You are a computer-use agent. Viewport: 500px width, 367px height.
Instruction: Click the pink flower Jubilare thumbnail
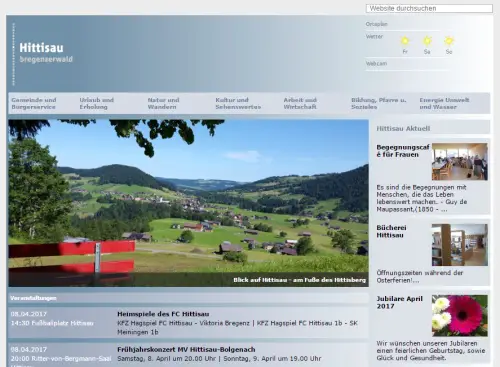click(x=460, y=316)
